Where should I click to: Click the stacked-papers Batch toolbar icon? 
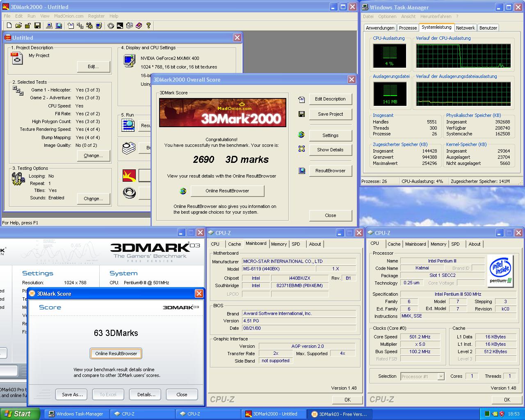pyautogui.click(x=130, y=25)
